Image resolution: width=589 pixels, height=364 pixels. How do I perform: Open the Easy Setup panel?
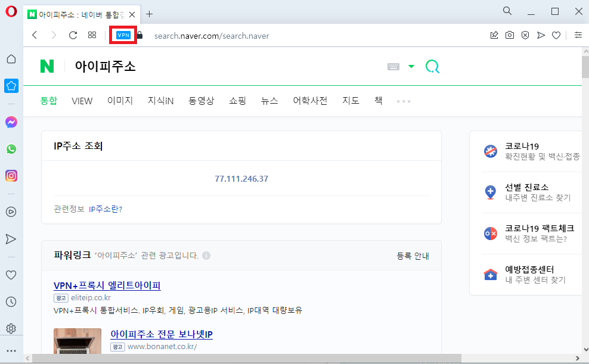[578, 35]
